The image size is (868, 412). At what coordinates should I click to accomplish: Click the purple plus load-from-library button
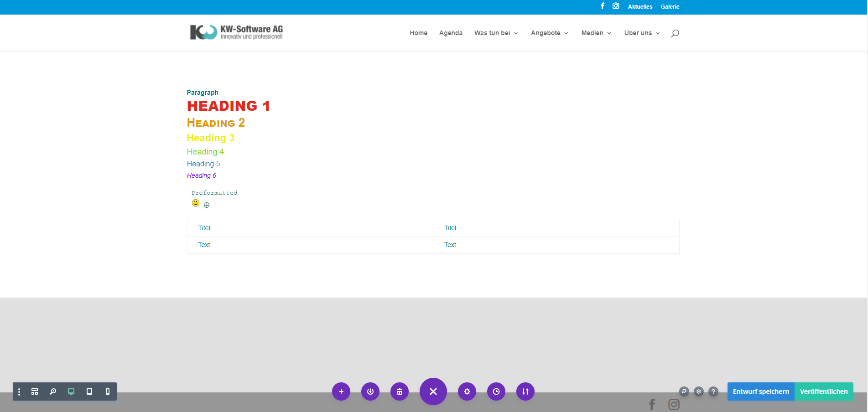coord(341,391)
